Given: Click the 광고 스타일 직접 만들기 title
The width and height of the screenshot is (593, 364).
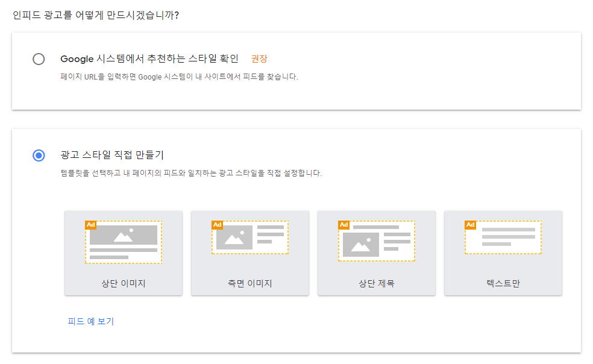Looking at the screenshot, I should click(x=113, y=155).
